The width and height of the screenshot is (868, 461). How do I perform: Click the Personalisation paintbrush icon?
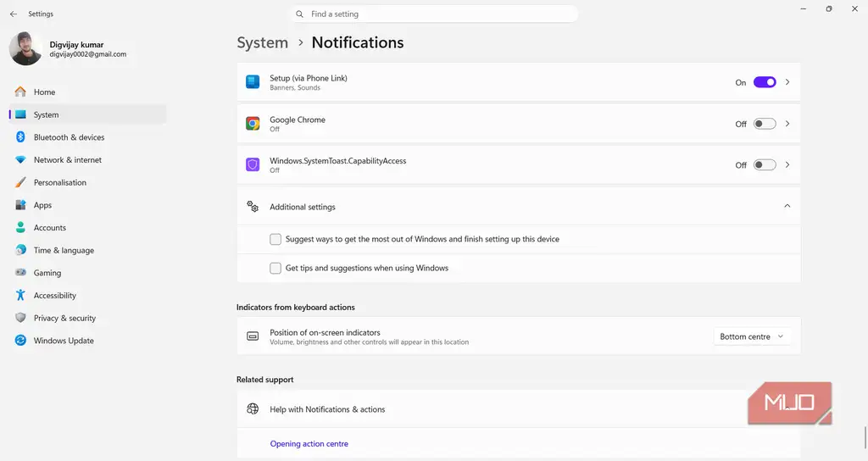20,182
